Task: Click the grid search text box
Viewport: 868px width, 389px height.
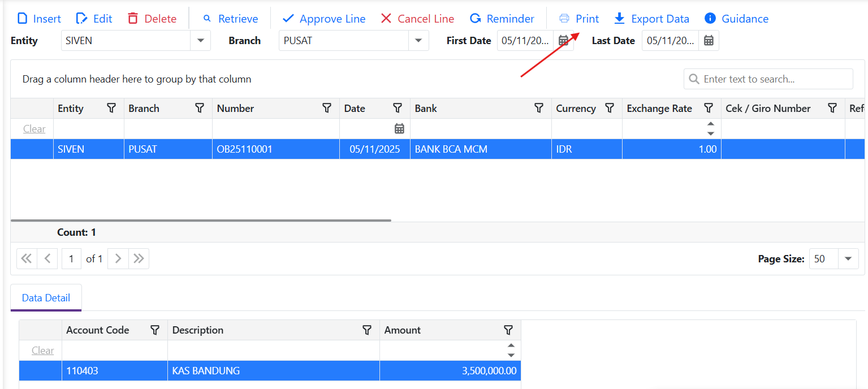Action: coord(768,79)
